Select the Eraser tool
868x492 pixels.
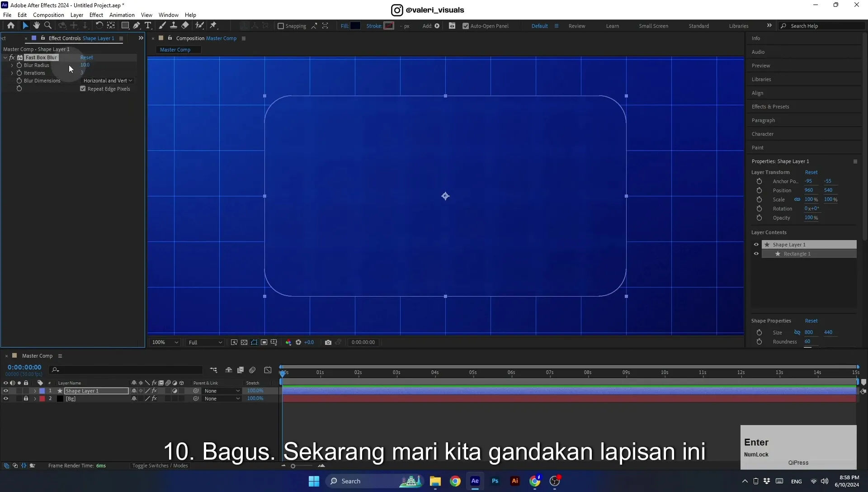click(x=185, y=26)
